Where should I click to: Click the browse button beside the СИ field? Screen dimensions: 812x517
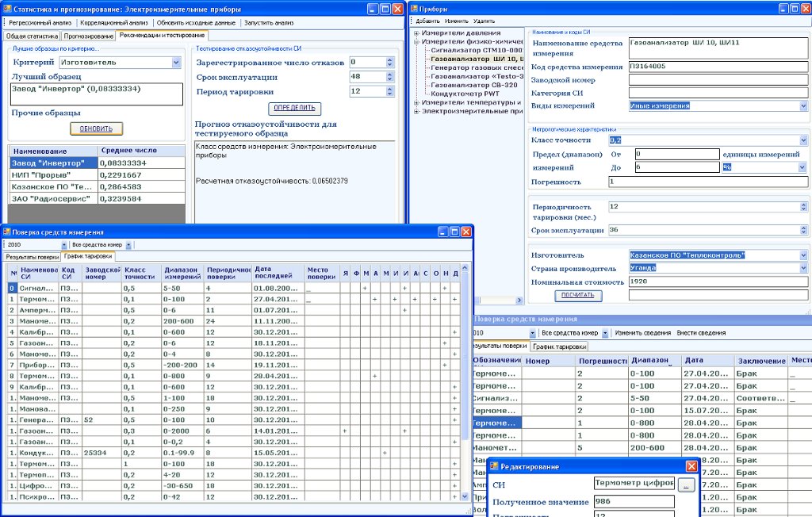click(x=686, y=484)
